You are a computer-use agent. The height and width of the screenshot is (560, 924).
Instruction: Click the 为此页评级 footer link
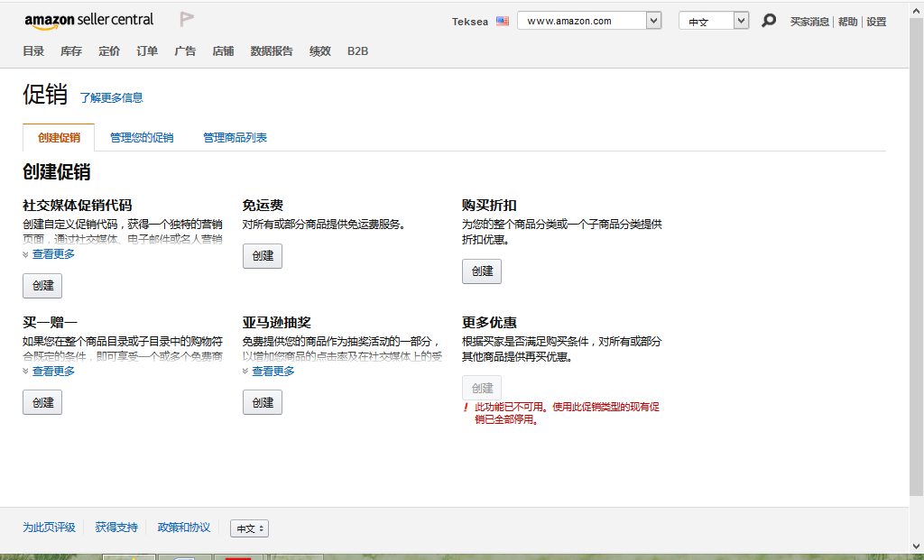[x=49, y=528]
